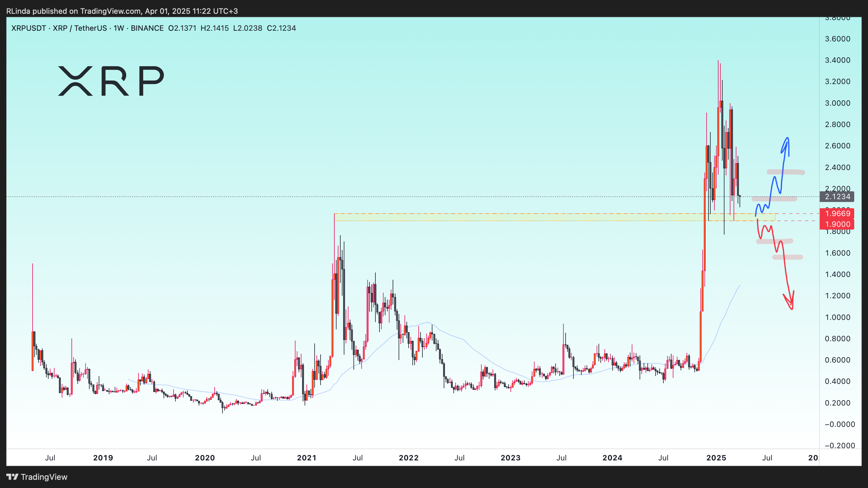
Task: Click the 2021 label on time axis
Action: coord(307,458)
